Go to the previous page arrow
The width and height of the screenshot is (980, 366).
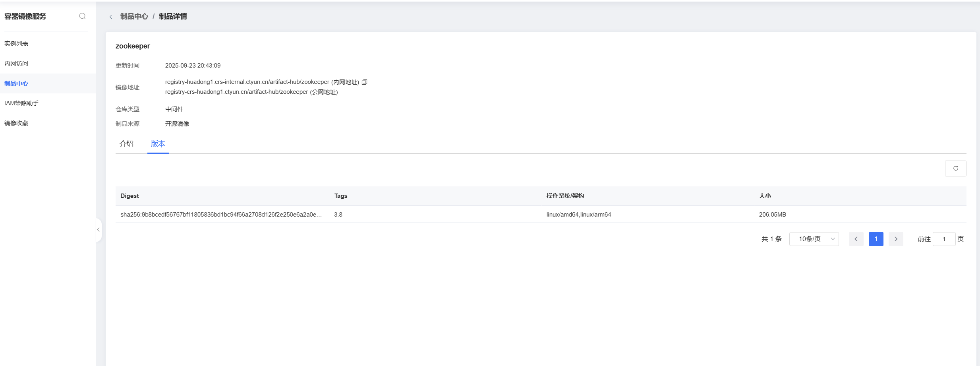(x=856, y=239)
